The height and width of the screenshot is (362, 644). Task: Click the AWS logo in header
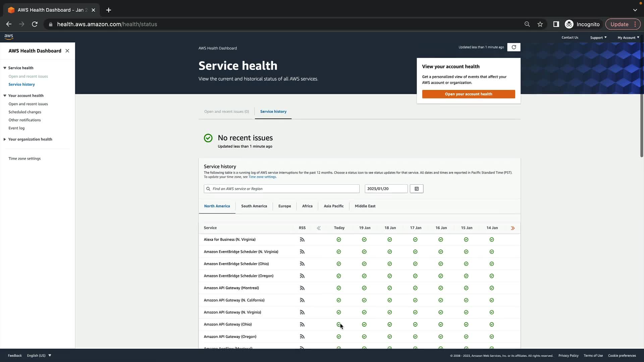point(9,37)
